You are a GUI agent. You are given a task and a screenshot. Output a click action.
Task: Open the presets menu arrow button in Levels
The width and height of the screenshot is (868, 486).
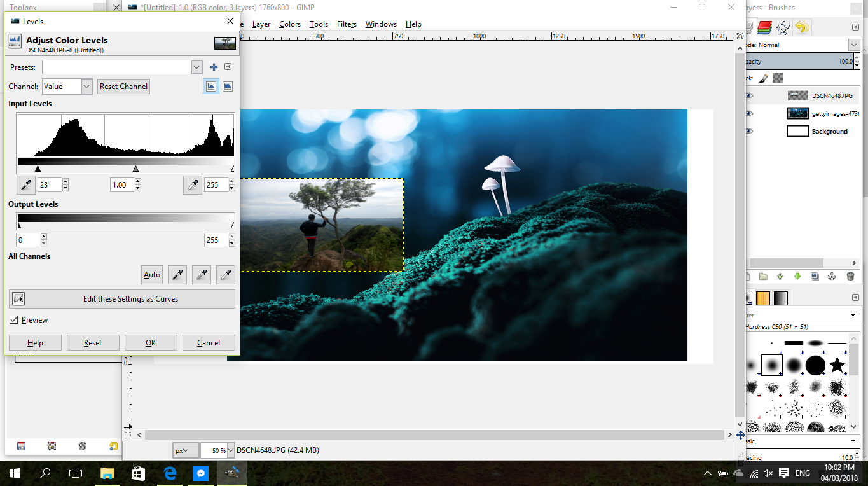(x=228, y=67)
